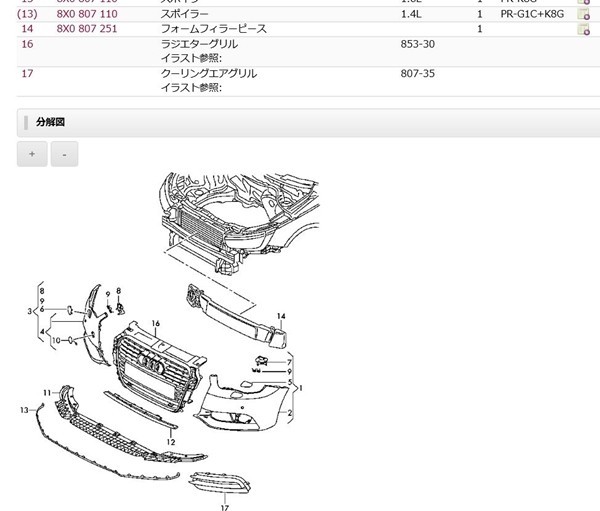Click callout 14 on the diagram

point(281,317)
